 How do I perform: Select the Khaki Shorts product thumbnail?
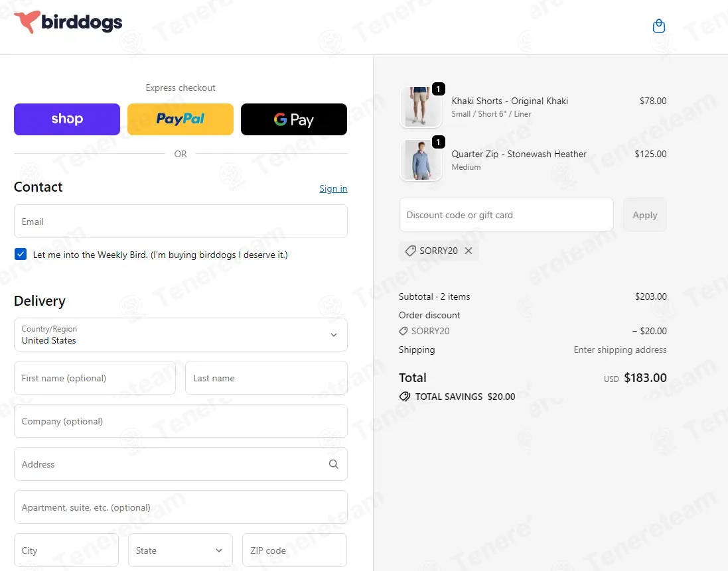point(421,107)
